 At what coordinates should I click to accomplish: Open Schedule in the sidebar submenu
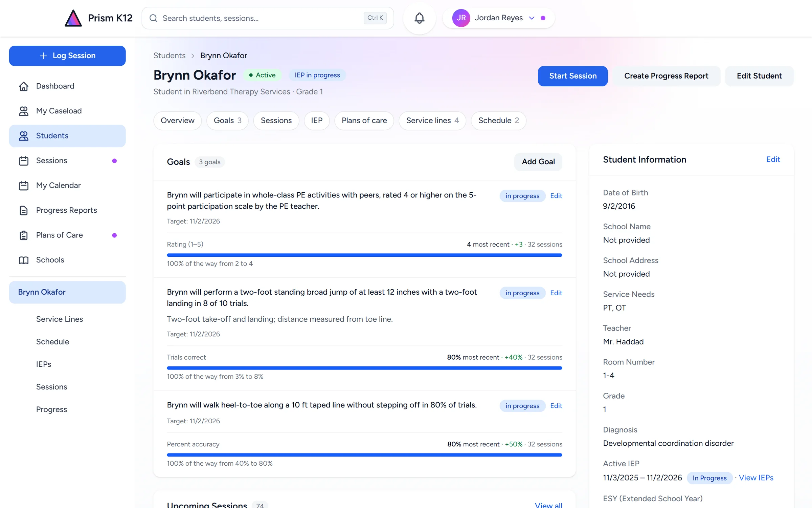52,342
